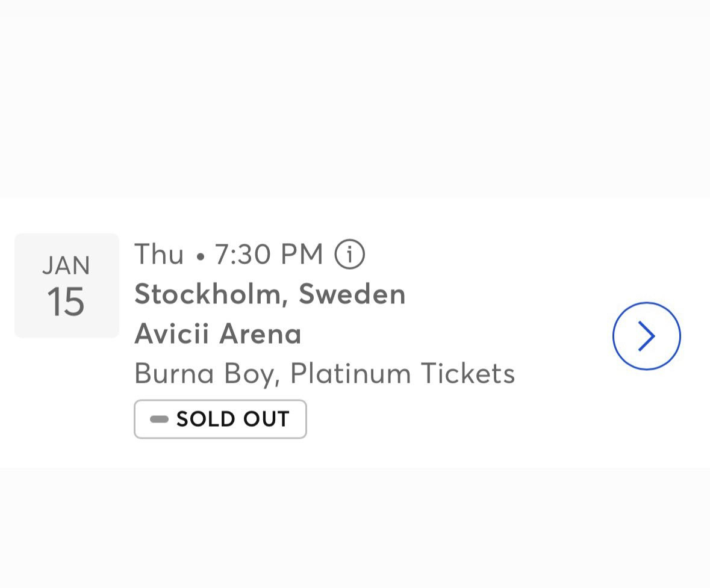Click the bullet separator between Thu and 7:30 PM

click(200, 257)
